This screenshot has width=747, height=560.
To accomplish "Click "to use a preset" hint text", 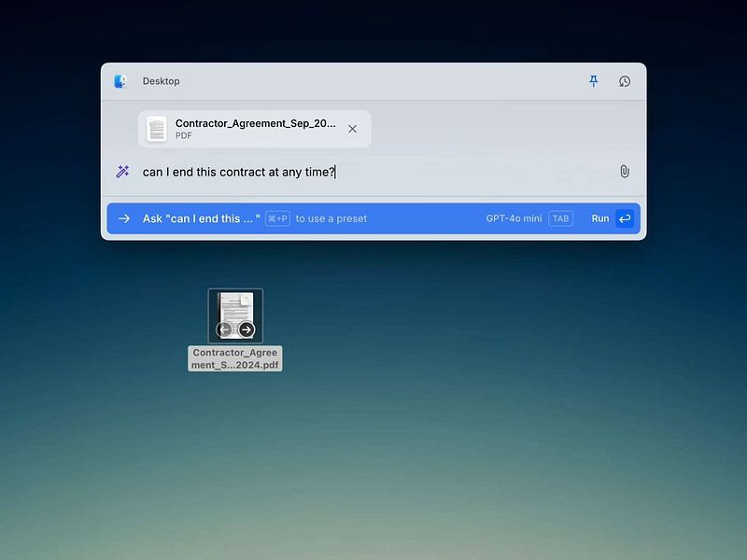I will 331,218.
